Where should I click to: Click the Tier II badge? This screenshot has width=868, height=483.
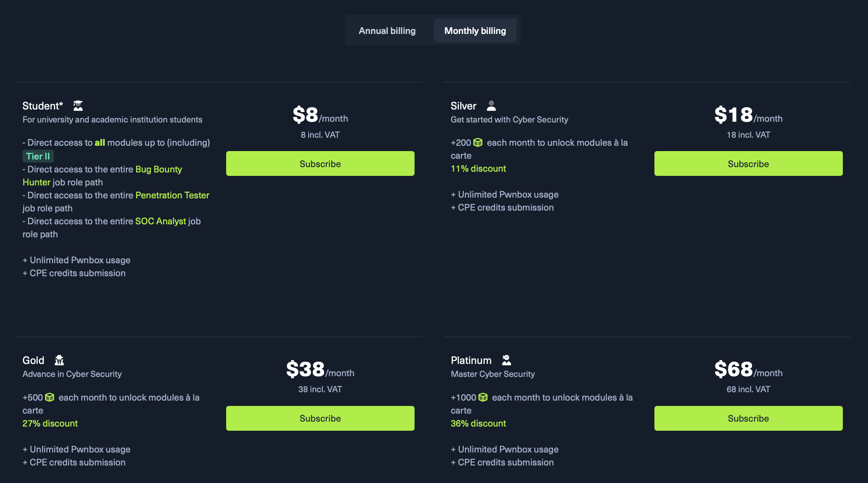click(38, 156)
